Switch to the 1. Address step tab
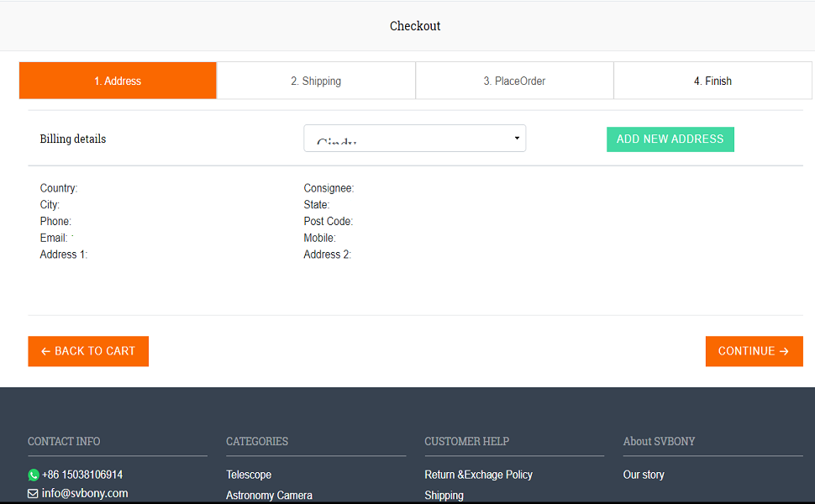 [x=118, y=81]
